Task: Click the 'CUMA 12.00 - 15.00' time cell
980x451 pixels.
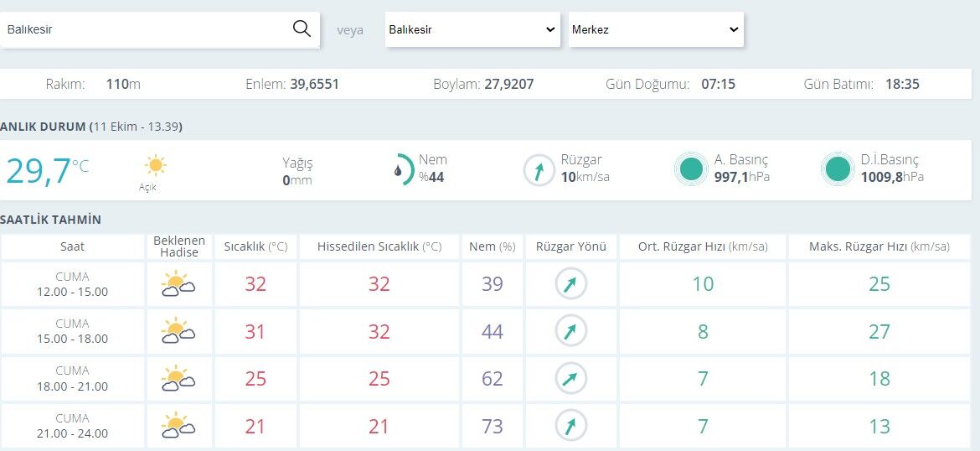Action: 73,284
